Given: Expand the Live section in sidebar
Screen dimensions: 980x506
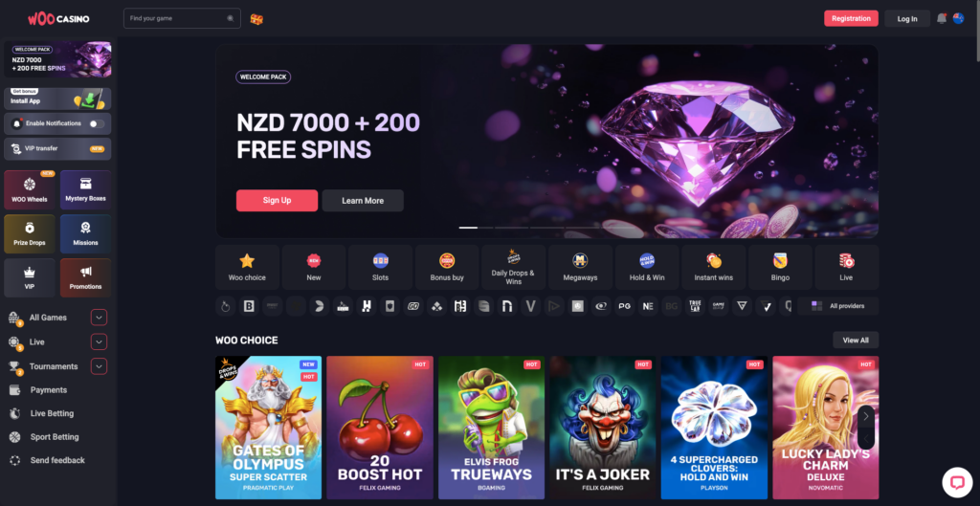Looking at the screenshot, I should point(99,341).
